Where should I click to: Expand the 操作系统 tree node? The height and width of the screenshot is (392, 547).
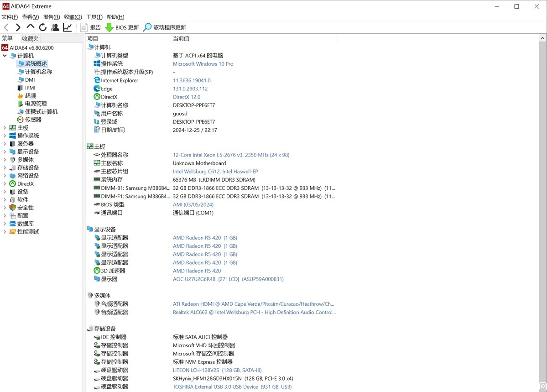click(x=5, y=136)
